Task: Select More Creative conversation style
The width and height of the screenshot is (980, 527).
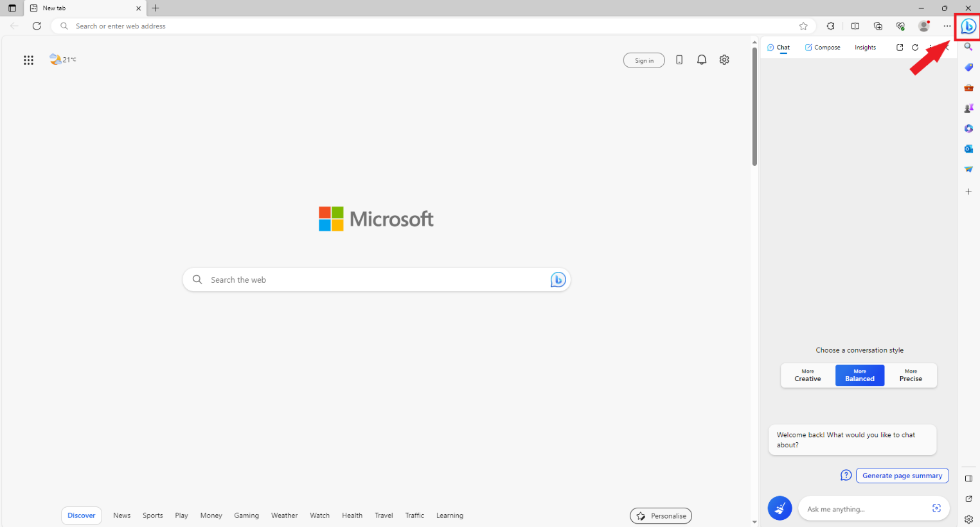Action: pyautogui.click(x=808, y=375)
